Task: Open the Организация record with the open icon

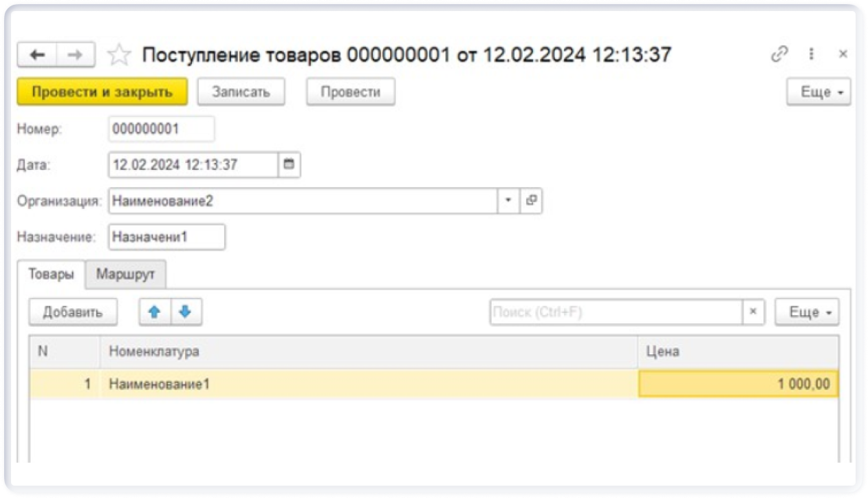Action: tap(531, 201)
